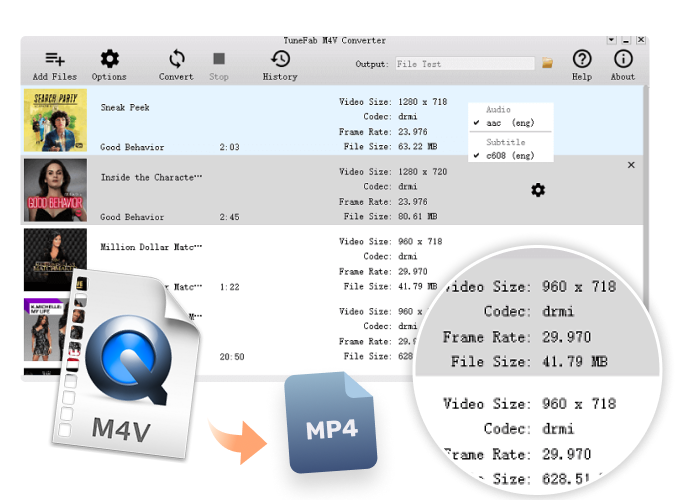Open settings gear for Inside the Character row
The height and width of the screenshot is (500, 678).
(x=538, y=190)
